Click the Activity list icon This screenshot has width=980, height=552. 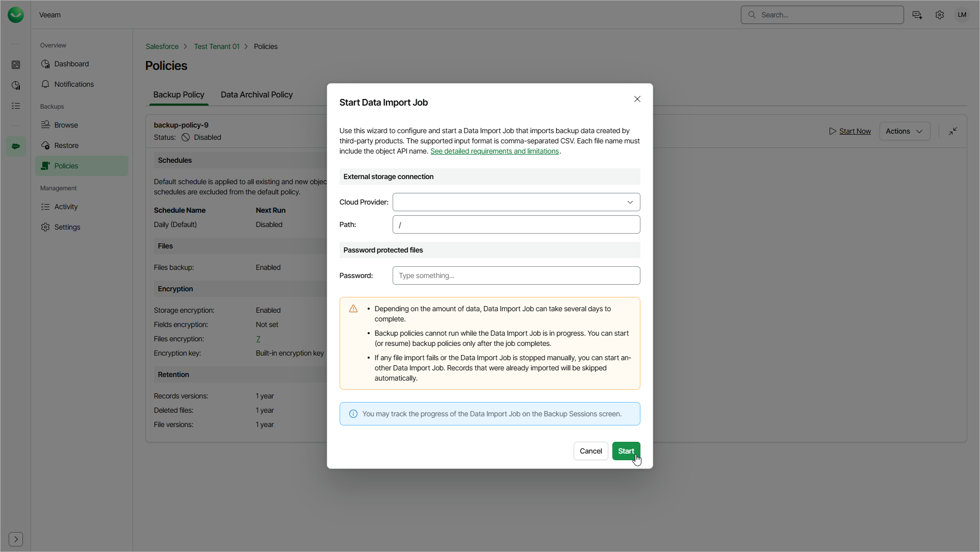[x=45, y=207]
